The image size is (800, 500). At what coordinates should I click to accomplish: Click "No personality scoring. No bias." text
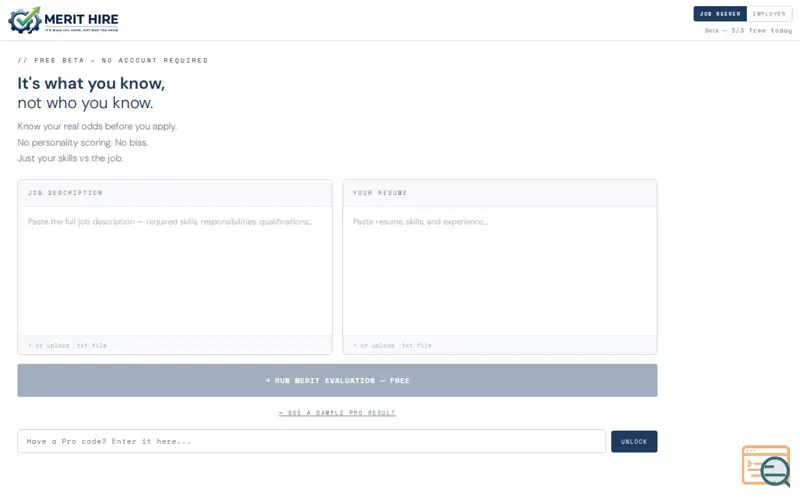tap(83, 142)
